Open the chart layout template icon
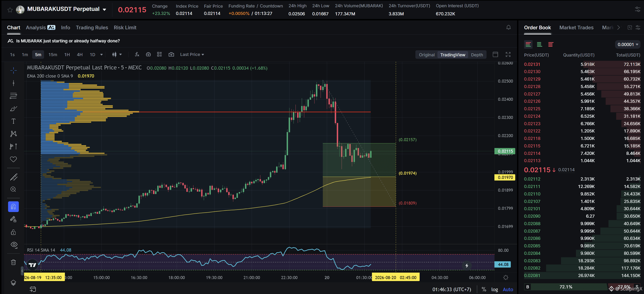This screenshot has height=294, width=644. tap(159, 55)
